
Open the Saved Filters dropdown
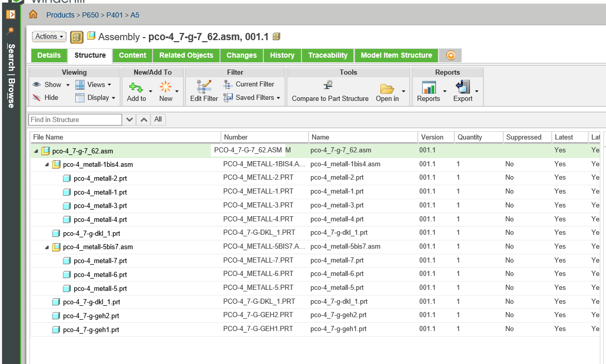[252, 97]
